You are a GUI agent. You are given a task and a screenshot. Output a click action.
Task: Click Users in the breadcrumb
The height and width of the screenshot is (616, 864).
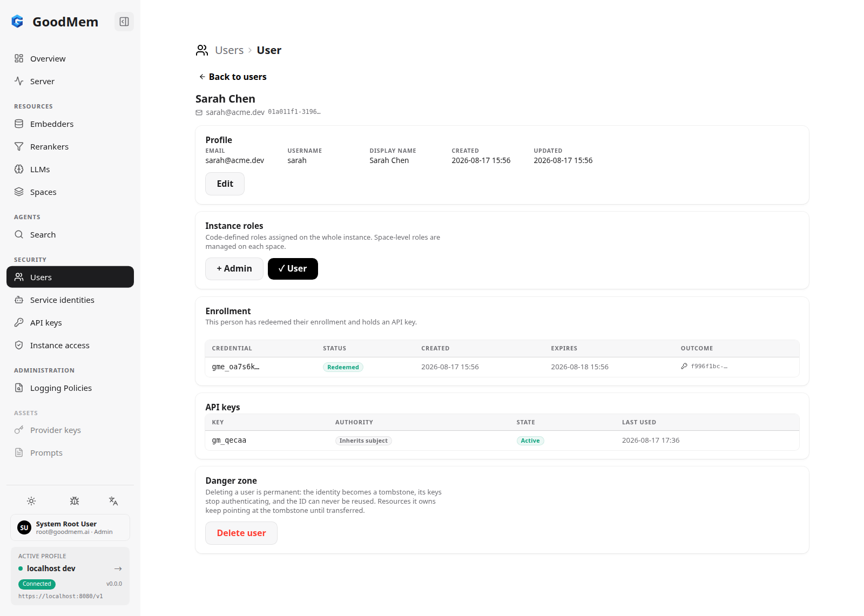(x=229, y=50)
